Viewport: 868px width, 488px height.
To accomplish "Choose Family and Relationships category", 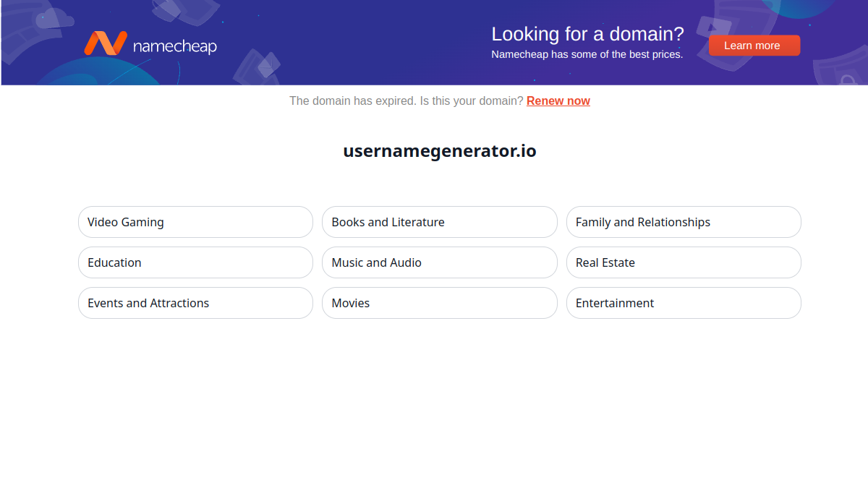I will (684, 222).
